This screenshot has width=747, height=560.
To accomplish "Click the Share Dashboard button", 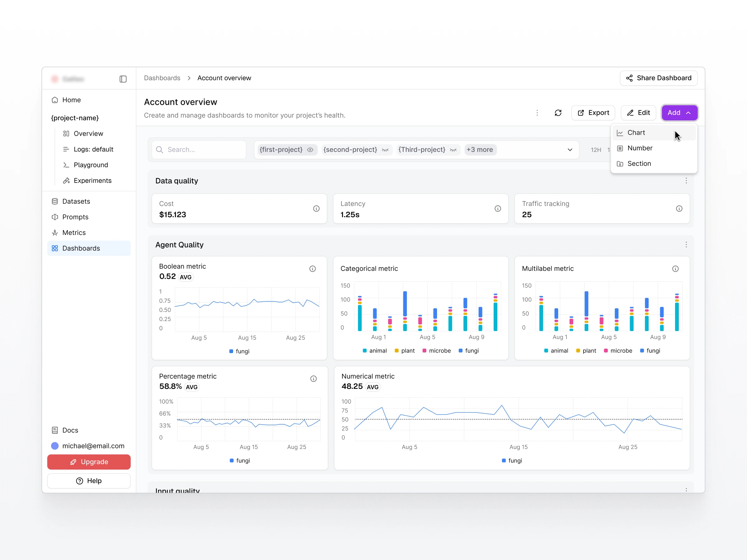I will (x=658, y=78).
